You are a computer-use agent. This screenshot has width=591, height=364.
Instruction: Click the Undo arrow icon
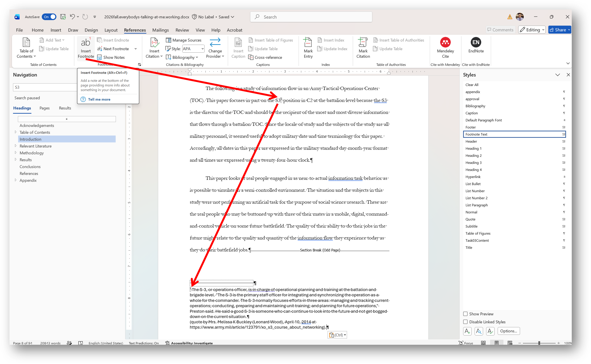tap(72, 17)
